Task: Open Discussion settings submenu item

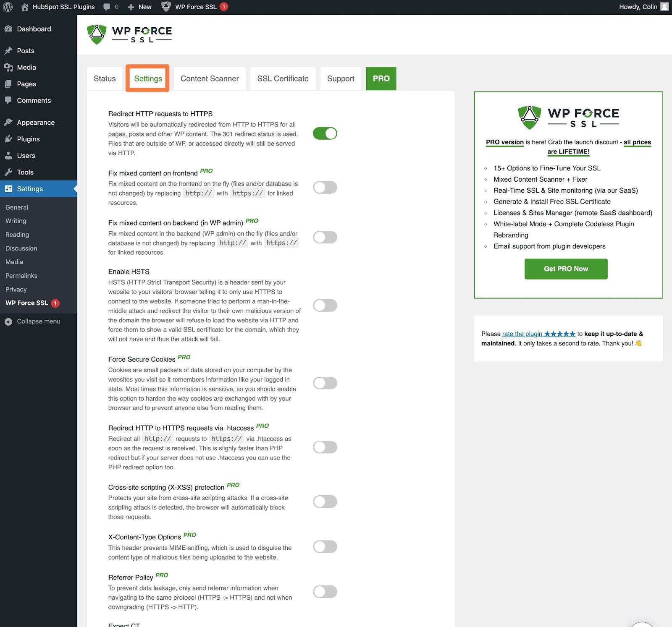Action: pos(21,248)
